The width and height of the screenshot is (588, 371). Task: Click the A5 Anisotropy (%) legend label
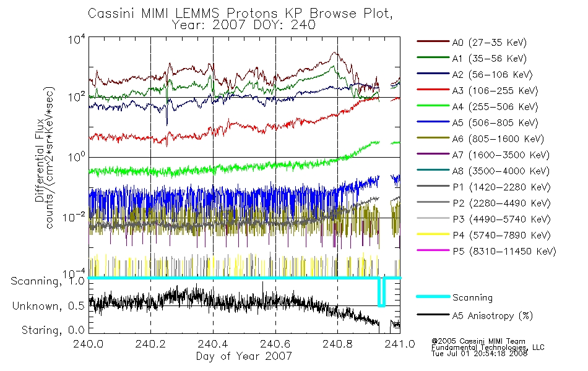(x=493, y=316)
